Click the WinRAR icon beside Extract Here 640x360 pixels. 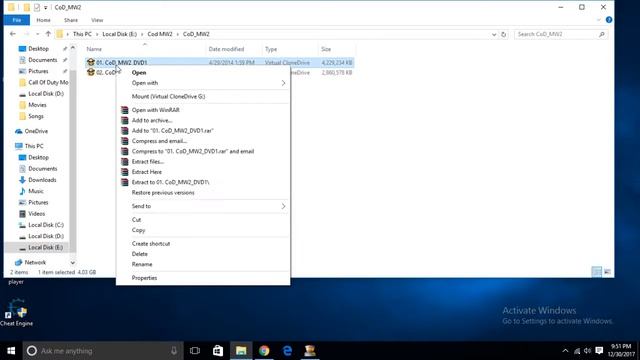click(x=125, y=172)
